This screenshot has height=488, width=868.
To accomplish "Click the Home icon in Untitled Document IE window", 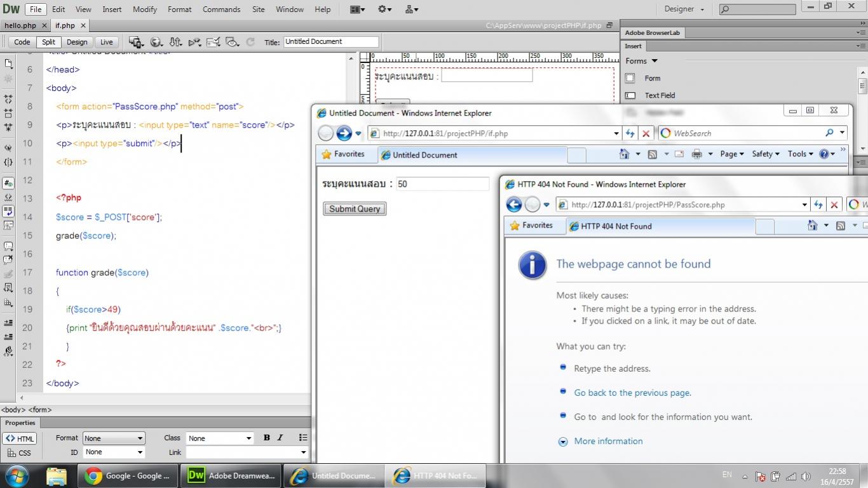I will click(624, 154).
